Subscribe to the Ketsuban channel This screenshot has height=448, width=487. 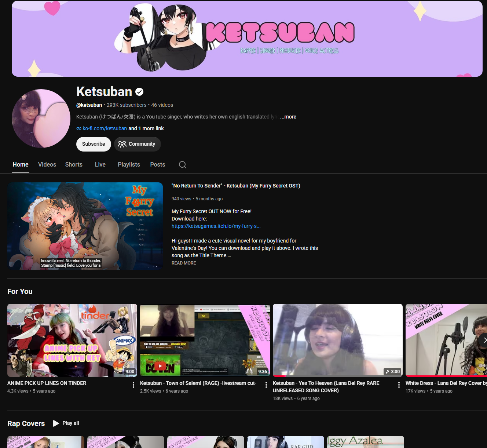[94, 144]
